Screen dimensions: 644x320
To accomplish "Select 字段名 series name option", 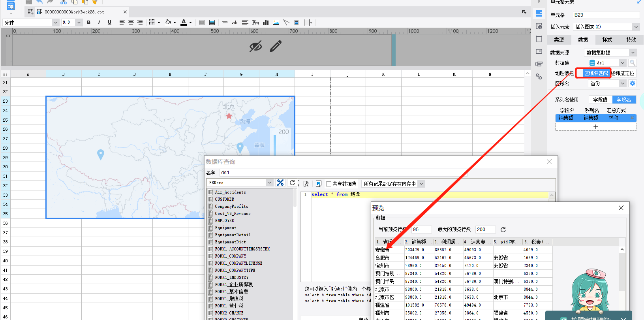I will 624,100.
